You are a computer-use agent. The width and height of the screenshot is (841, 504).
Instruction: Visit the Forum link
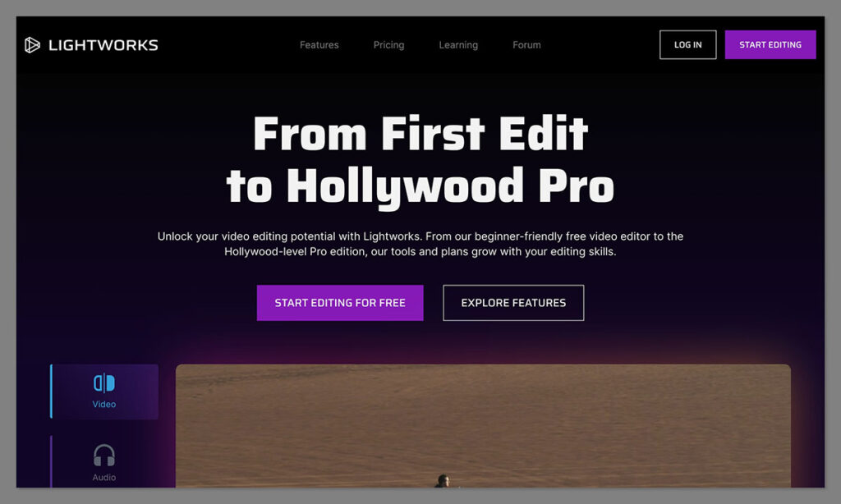point(526,45)
